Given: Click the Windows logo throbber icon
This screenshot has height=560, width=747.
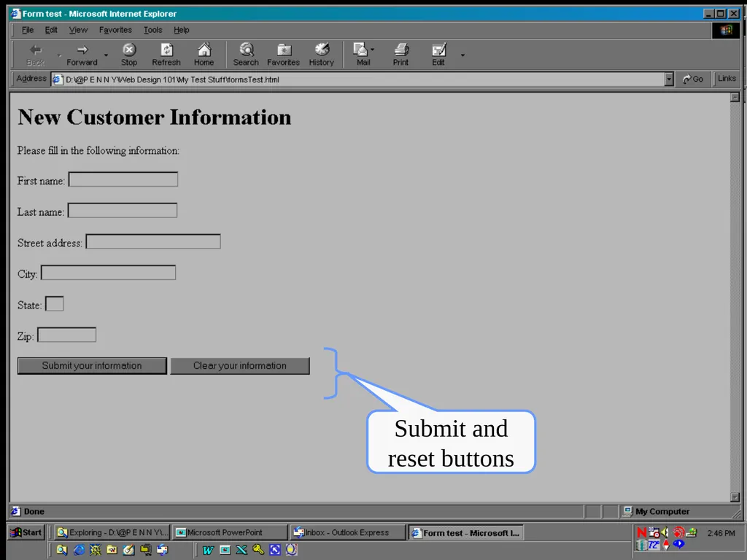Looking at the screenshot, I should tap(726, 30).
